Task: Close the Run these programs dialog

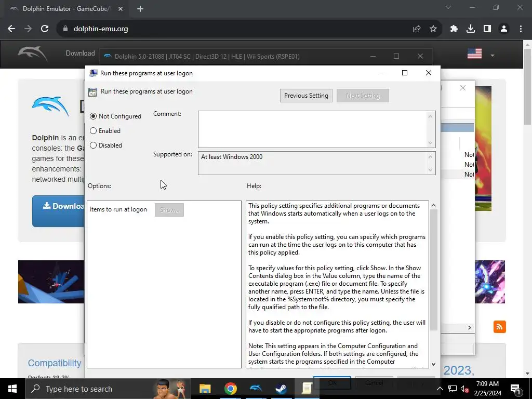Action: click(x=429, y=73)
